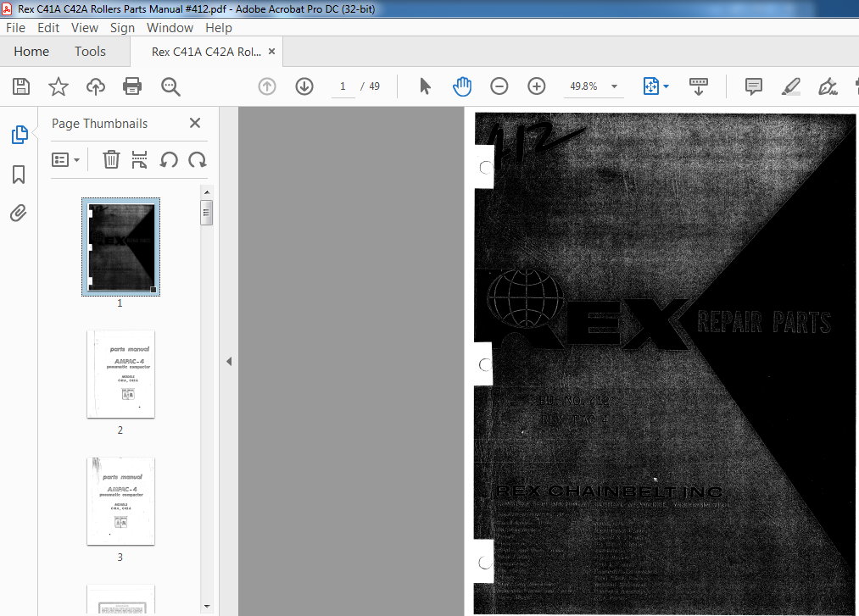Image resolution: width=859 pixels, height=616 pixels.
Task: Print the document using the printer icon
Action: pos(132,86)
